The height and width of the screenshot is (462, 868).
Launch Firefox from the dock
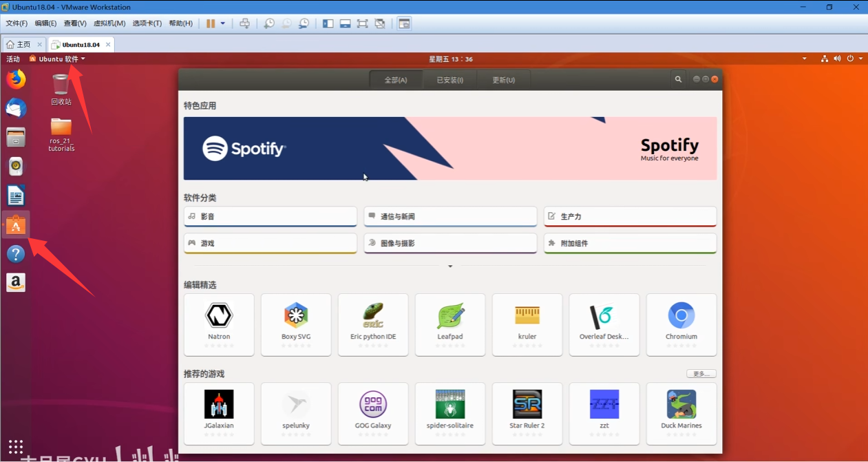click(16, 79)
